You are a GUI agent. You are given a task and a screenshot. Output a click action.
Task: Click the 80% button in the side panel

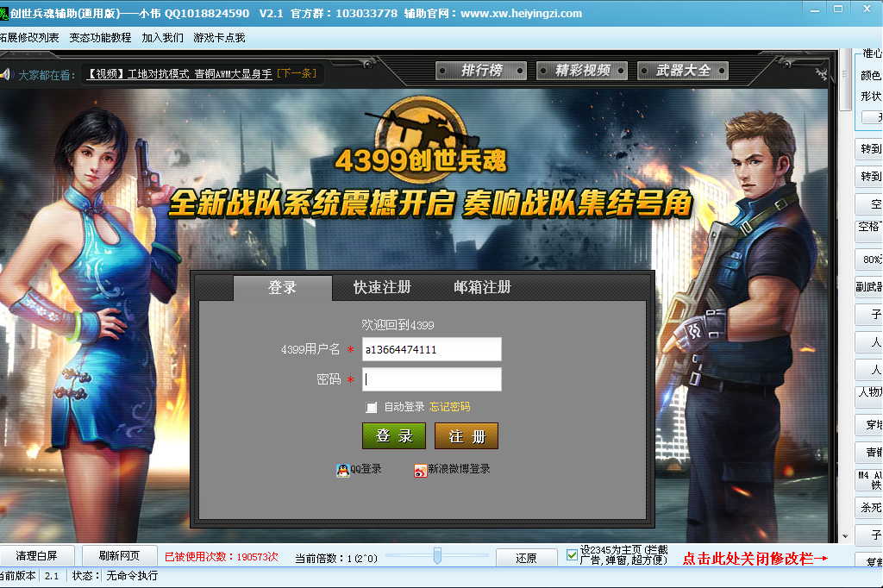[870, 259]
